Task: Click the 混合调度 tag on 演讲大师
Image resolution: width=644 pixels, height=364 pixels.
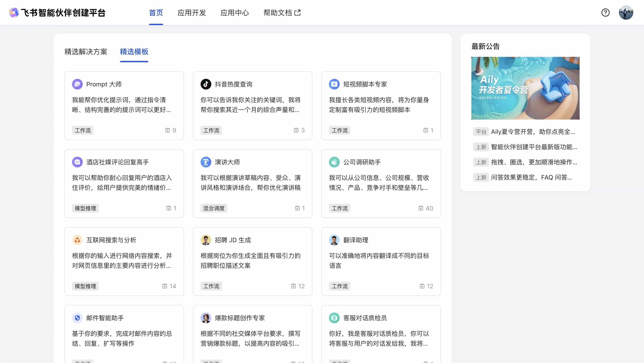Action: click(214, 208)
